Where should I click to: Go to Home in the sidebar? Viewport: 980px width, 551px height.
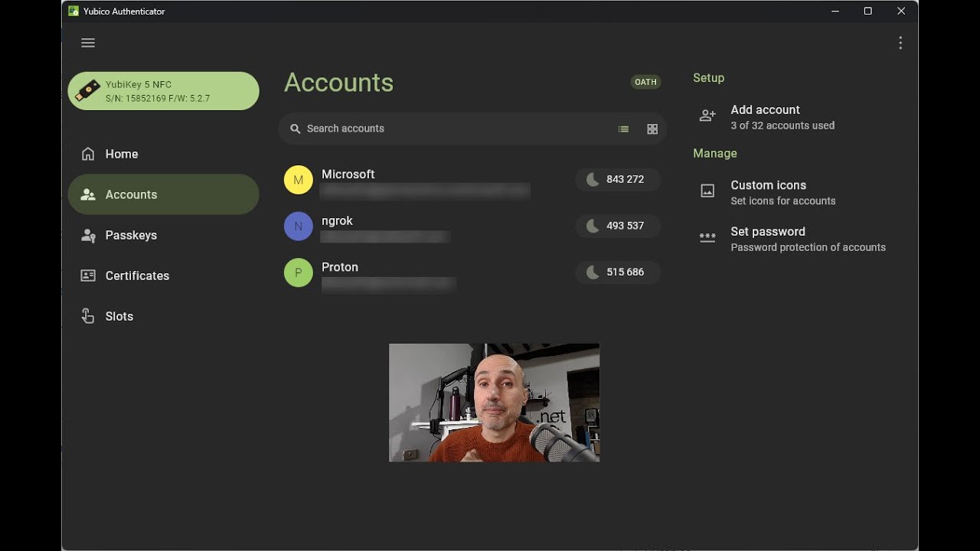pos(163,154)
